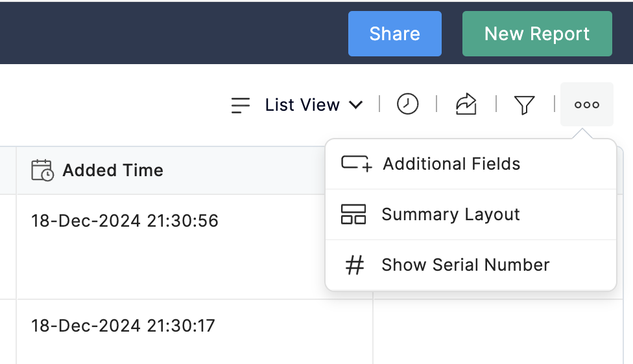
Task: Open the filter funnel icon
Action: pyautogui.click(x=525, y=105)
